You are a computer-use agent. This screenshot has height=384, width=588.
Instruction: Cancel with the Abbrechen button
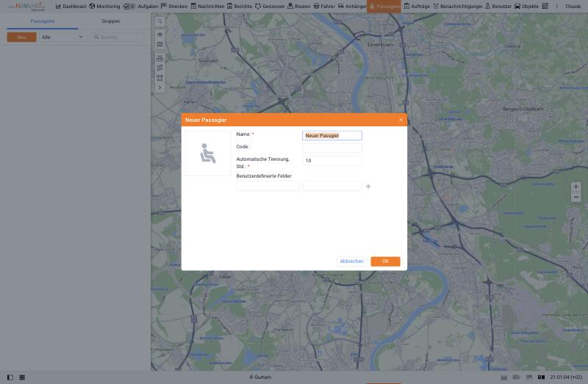tap(351, 261)
